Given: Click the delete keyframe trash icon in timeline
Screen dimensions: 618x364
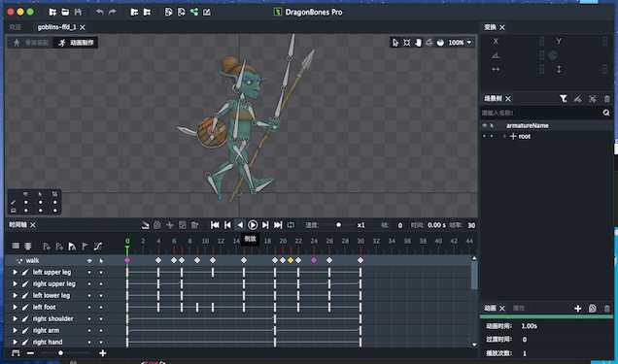Looking at the screenshot, I should click(194, 225).
